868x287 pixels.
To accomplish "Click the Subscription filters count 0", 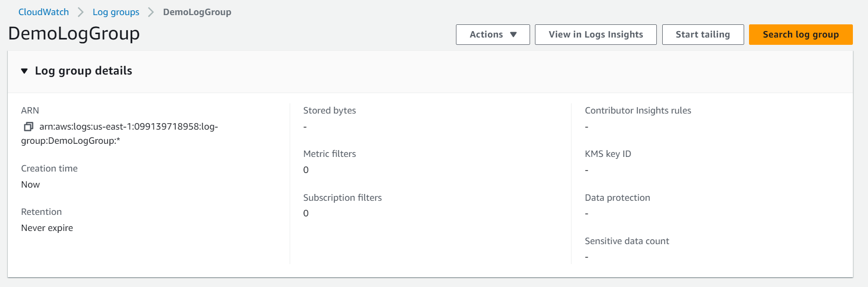I will pyautogui.click(x=306, y=213).
